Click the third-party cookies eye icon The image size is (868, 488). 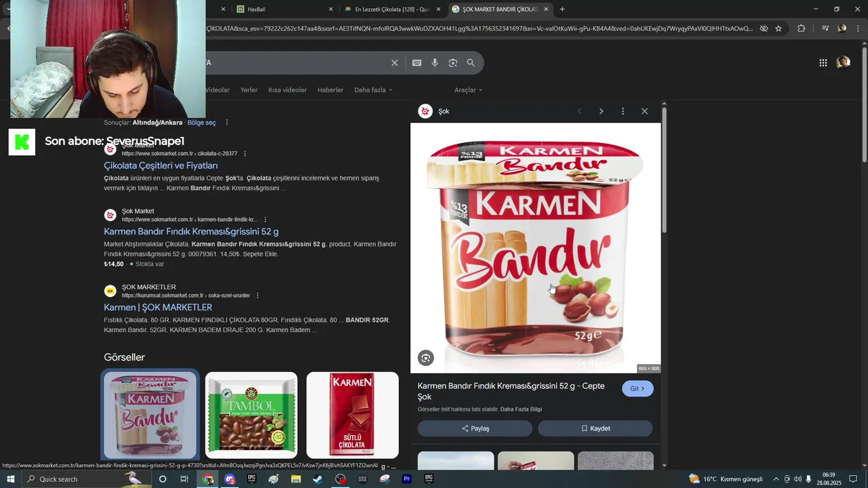tap(764, 28)
